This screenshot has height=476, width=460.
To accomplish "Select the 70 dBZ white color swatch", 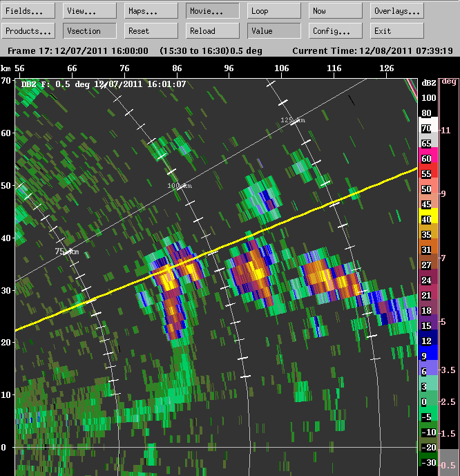I will tap(428, 125).
